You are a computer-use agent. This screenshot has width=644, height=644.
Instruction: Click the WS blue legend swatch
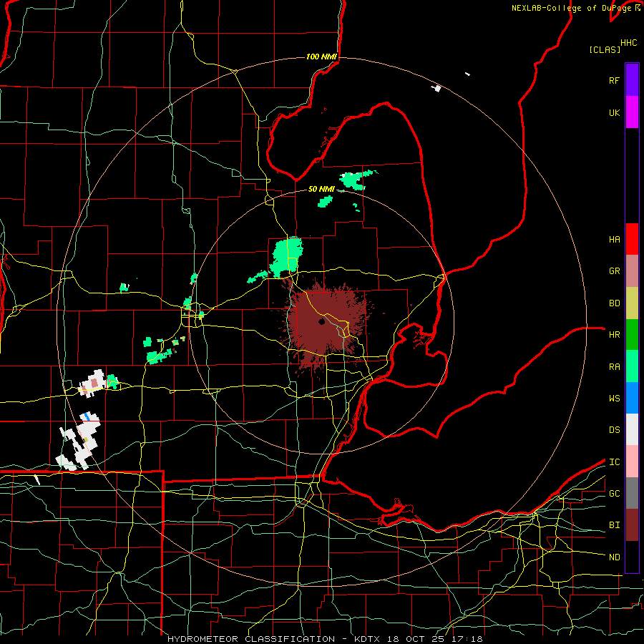point(632,398)
